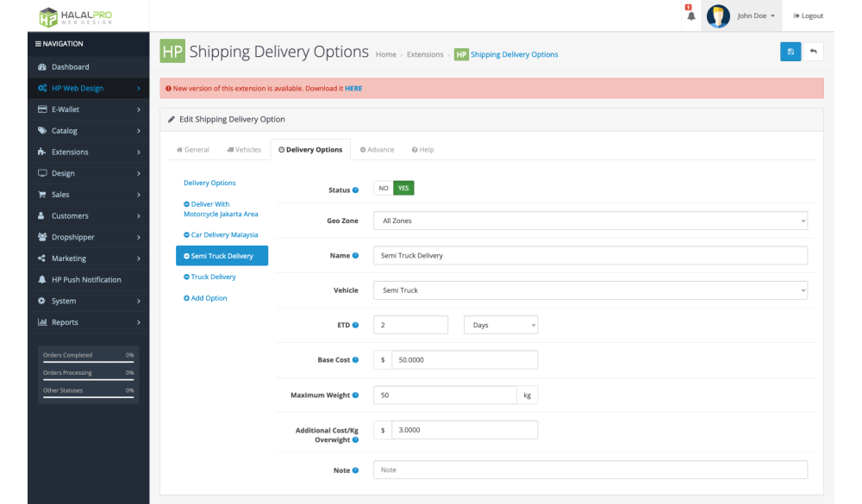This screenshot has height=504, width=862.
Task: Click the back arrow icon button
Action: coord(813,52)
